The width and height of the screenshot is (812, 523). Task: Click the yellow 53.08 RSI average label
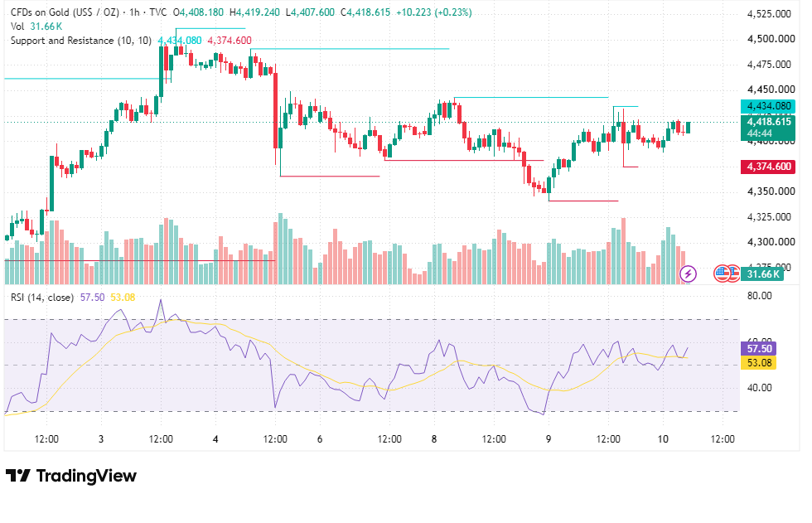pos(759,362)
